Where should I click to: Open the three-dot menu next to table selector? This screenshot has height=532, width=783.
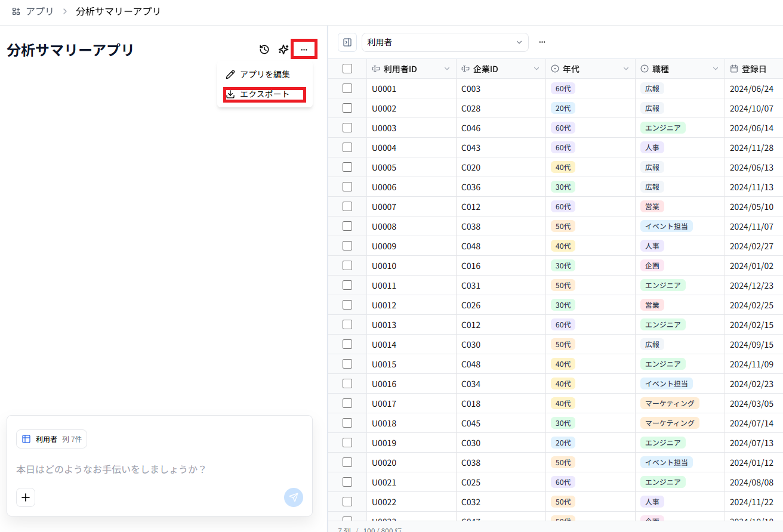(x=542, y=42)
